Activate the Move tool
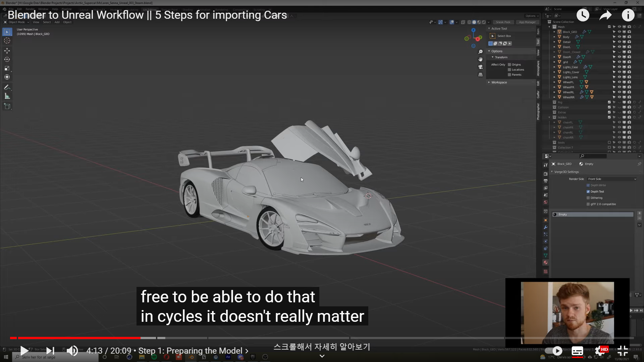Viewport: 644px width, 362px height. [x=7, y=51]
